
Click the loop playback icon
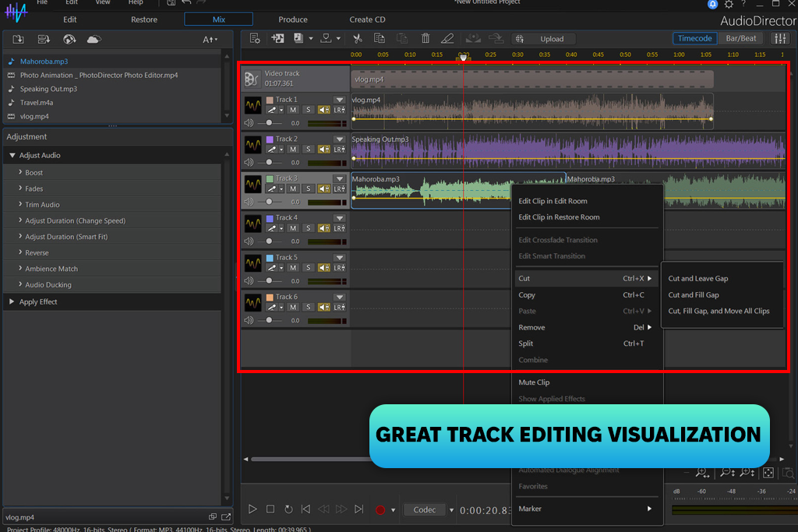point(288,509)
